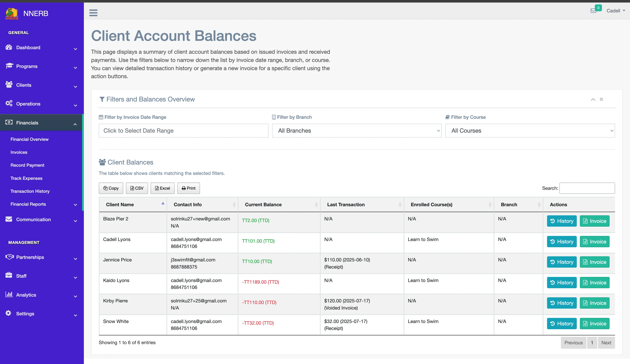The image size is (630, 364).
Task: Click the Partnerships handshake icon
Action: (9, 257)
